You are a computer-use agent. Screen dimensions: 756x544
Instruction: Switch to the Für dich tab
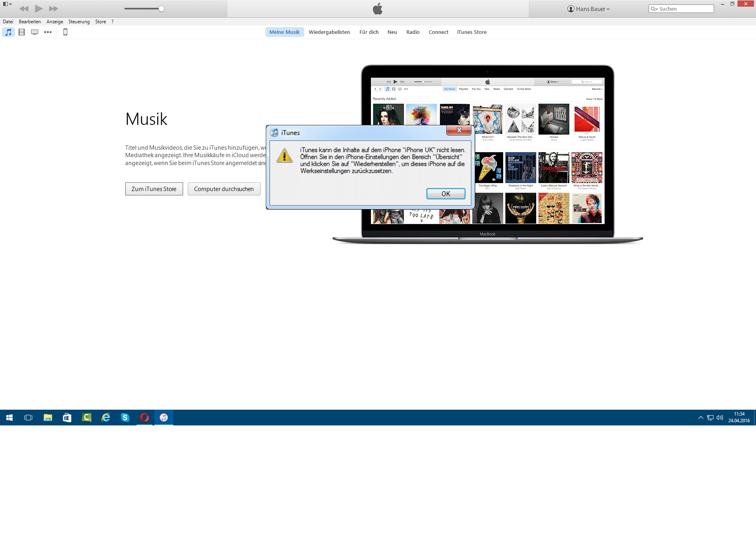pos(369,32)
